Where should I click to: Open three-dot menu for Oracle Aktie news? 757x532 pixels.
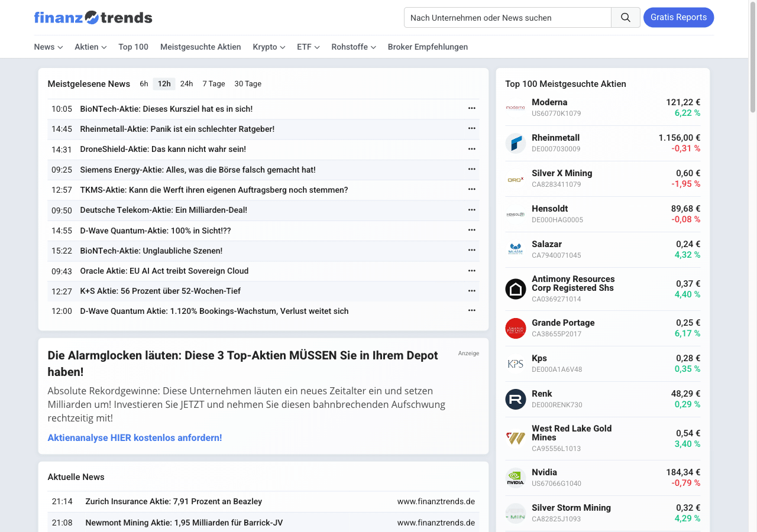pyautogui.click(x=472, y=271)
